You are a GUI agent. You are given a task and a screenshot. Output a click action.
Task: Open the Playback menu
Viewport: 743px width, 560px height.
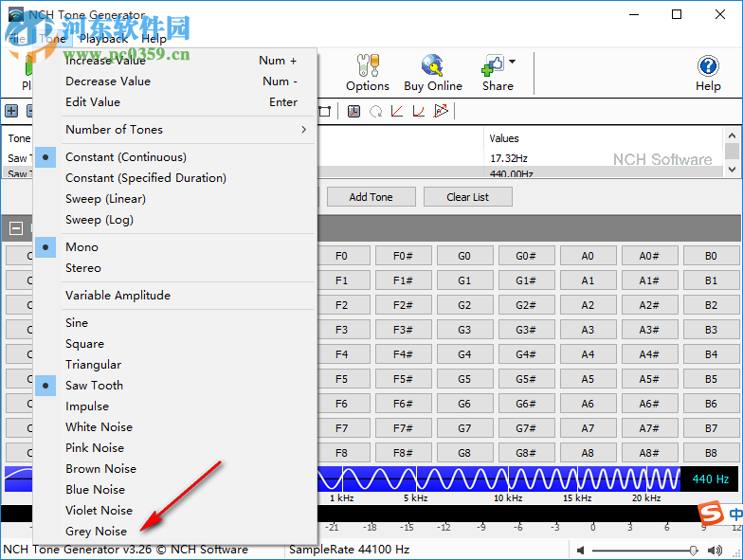[103, 39]
